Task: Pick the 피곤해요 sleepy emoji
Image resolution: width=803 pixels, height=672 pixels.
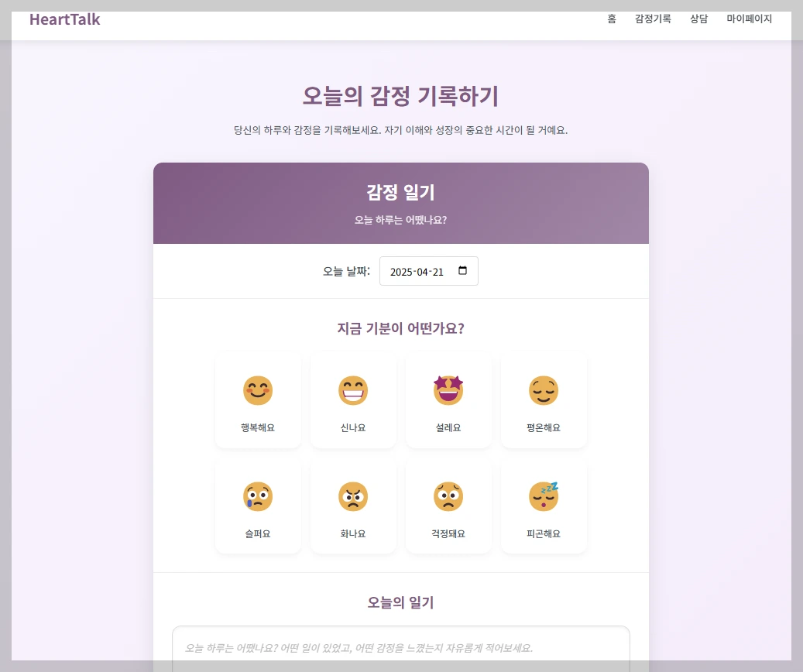Action: 544,496
